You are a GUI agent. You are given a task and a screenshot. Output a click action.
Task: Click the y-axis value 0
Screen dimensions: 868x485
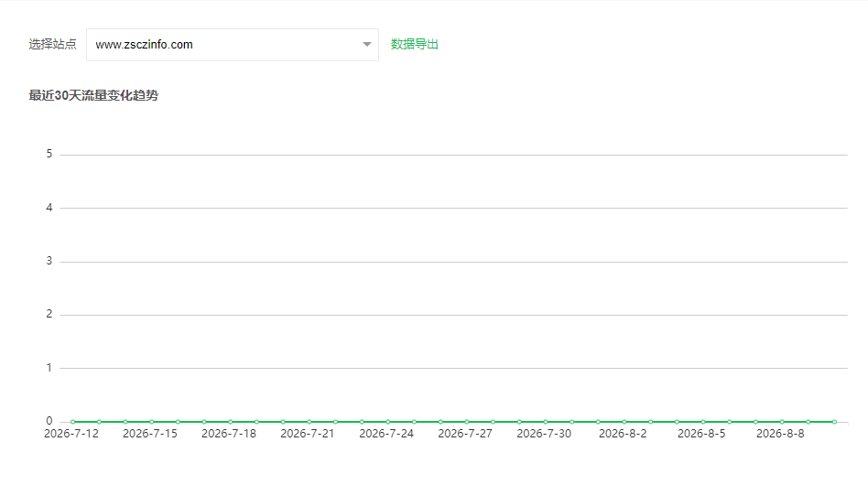coord(49,421)
